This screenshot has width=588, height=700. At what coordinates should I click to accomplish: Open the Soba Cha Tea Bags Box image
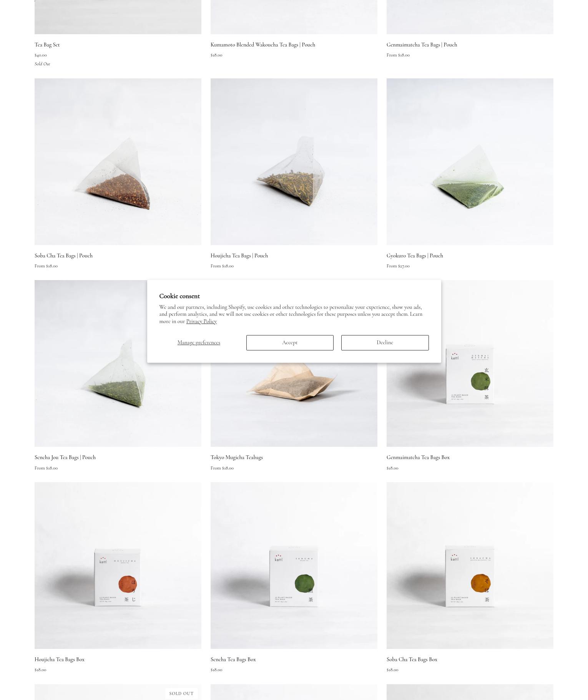click(x=470, y=566)
